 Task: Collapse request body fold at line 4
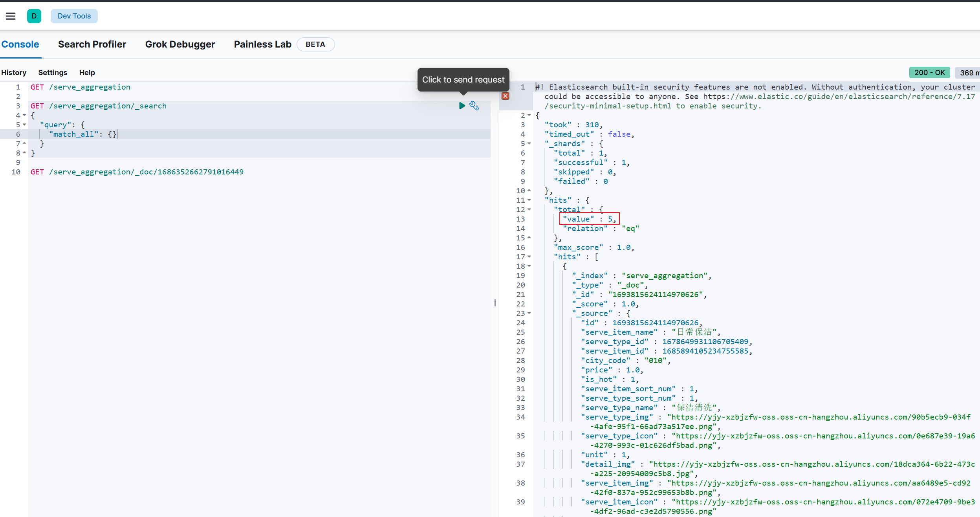click(24, 115)
